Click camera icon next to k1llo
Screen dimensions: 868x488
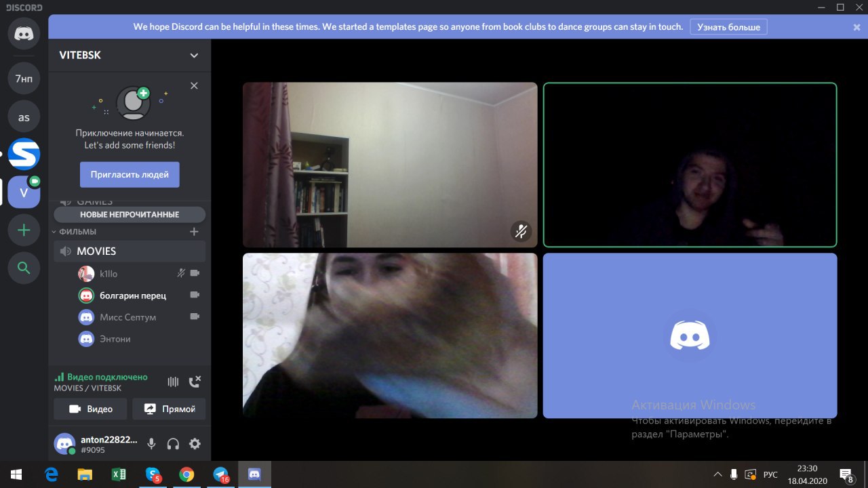point(195,273)
